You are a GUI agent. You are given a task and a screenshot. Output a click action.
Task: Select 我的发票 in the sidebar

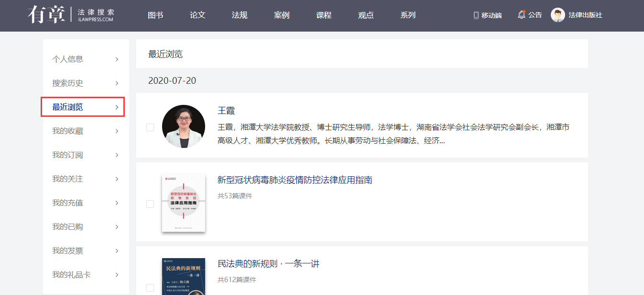tap(67, 251)
